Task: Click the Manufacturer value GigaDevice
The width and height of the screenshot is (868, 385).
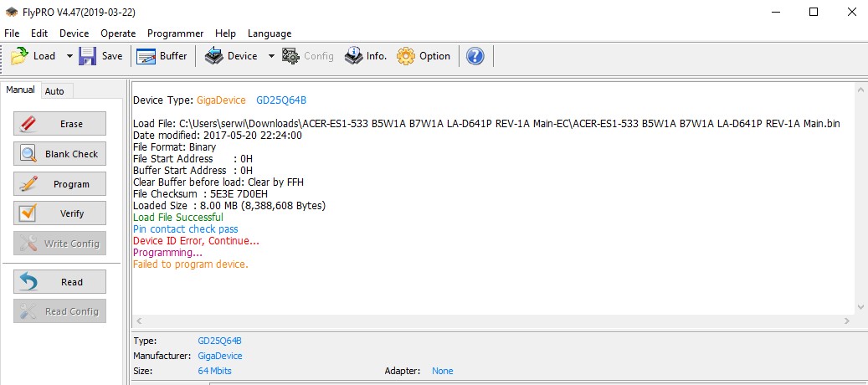Action: click(x=220, y=356)
